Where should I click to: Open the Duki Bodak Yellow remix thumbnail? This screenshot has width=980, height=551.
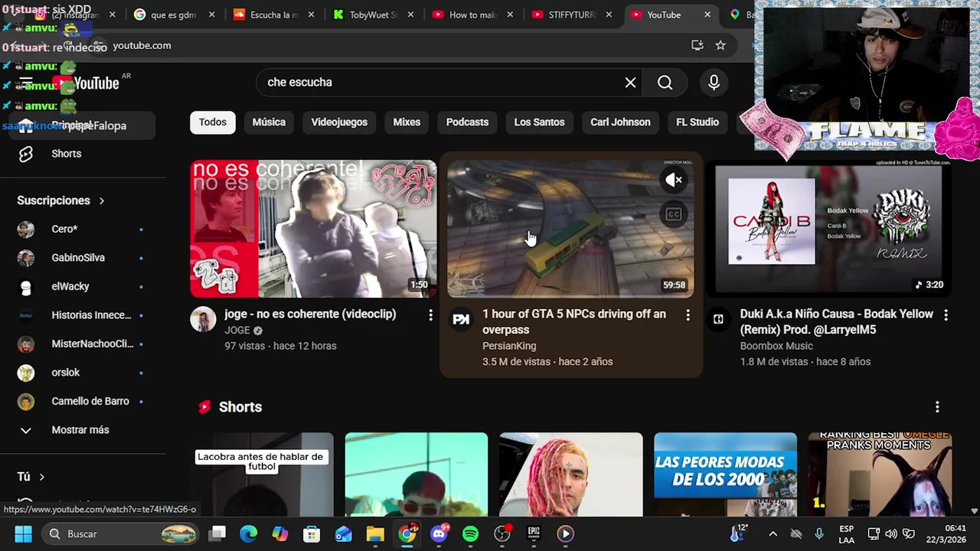click(828, 228)
